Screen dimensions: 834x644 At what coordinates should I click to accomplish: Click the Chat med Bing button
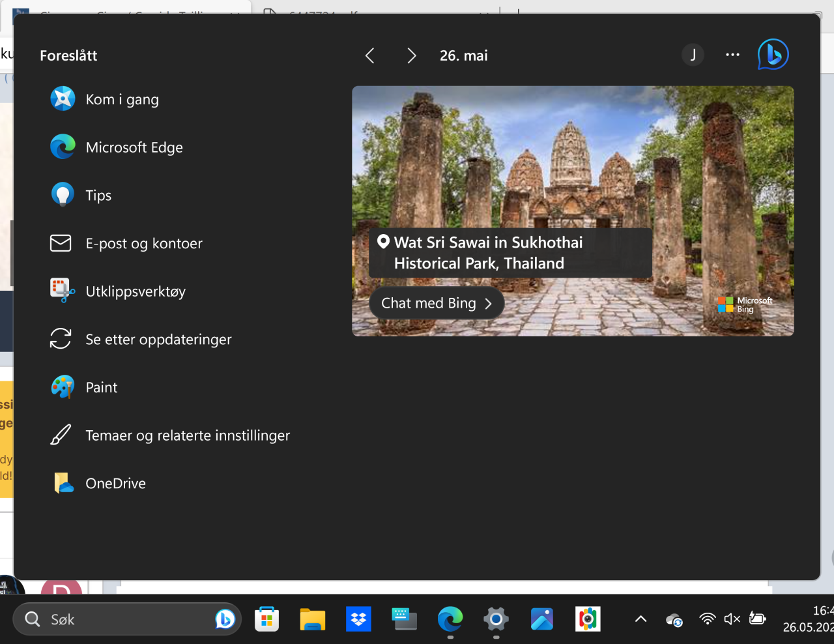tap(437, 304)
